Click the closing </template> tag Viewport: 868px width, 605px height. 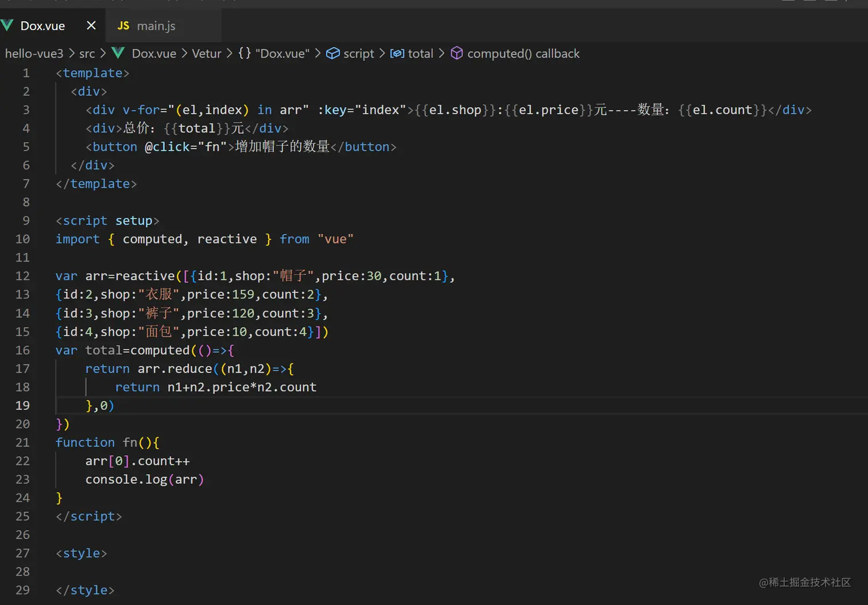coord(96,184)
